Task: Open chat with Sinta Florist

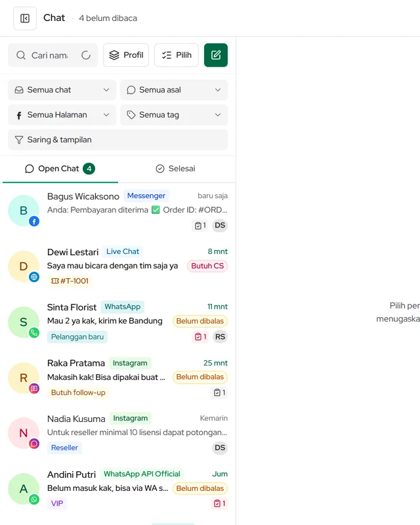Action: click(x=118, y=322)
